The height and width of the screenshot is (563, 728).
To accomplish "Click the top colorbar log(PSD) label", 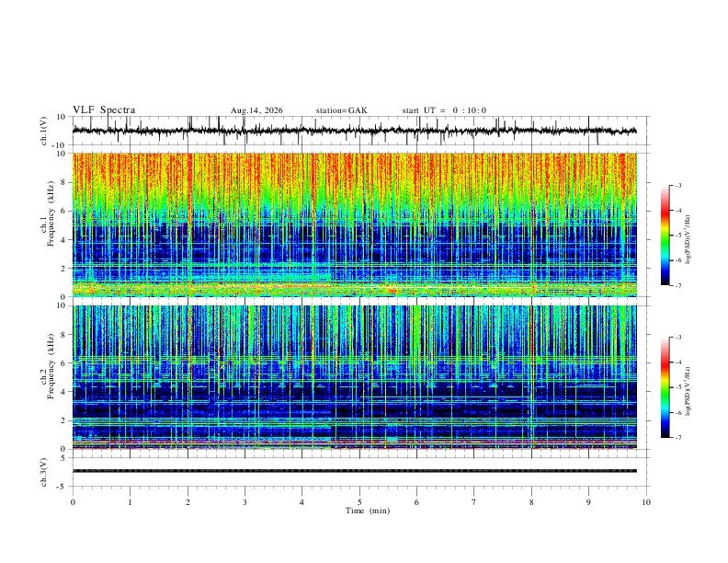I will click(688, 240).
